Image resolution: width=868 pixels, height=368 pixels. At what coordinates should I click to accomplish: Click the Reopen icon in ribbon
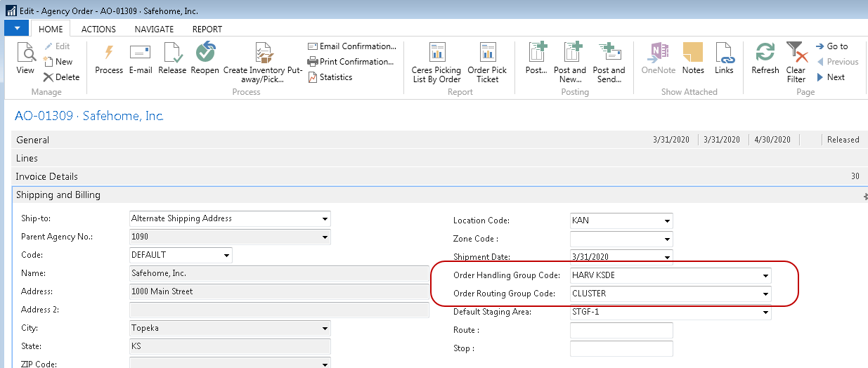(205, 53)
